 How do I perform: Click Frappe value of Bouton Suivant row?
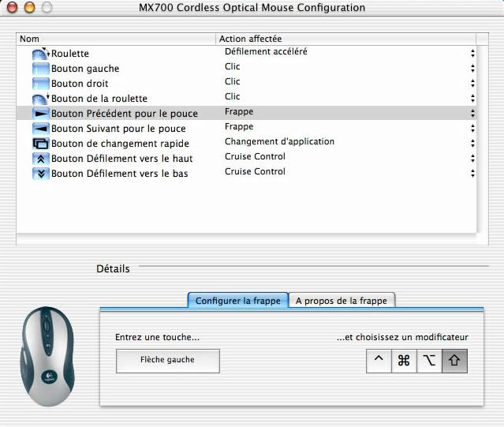(239, 127)
